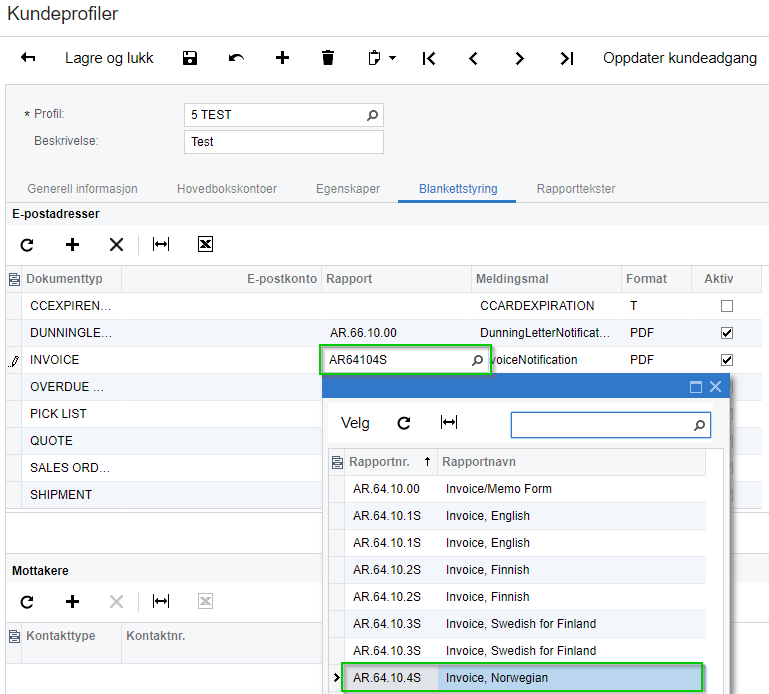Refresh the E-postadresser grid

(x=27, y=244)
